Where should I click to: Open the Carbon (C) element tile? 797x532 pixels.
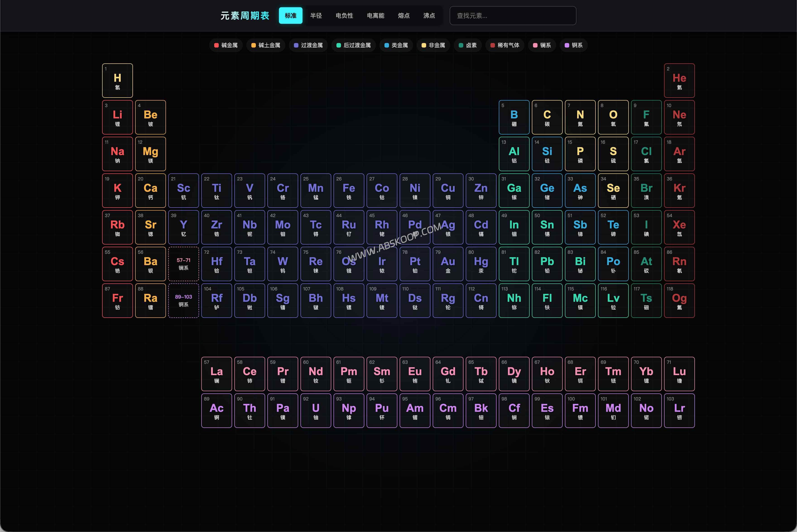tap(547, 117)
